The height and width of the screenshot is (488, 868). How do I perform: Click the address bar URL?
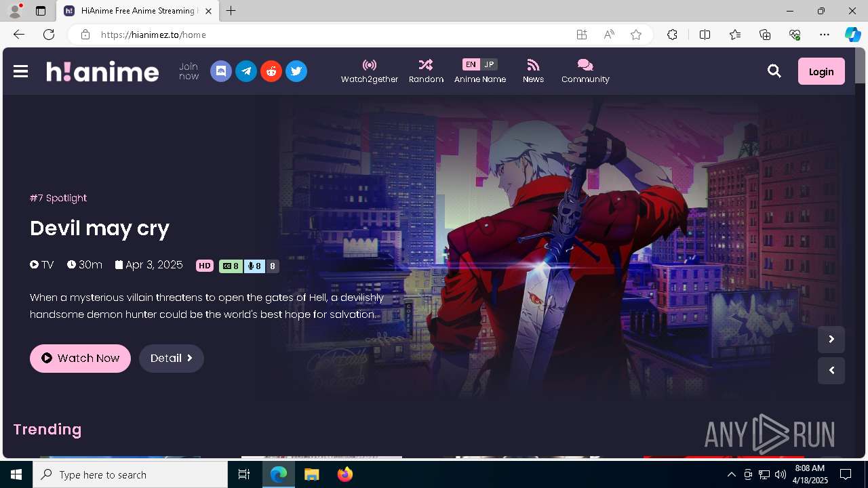[153, 35]
